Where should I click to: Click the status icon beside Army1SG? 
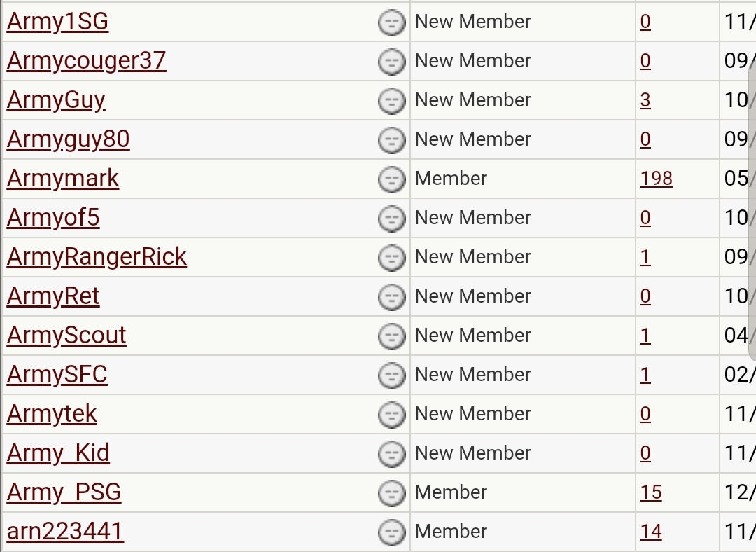tap(392, 23)
